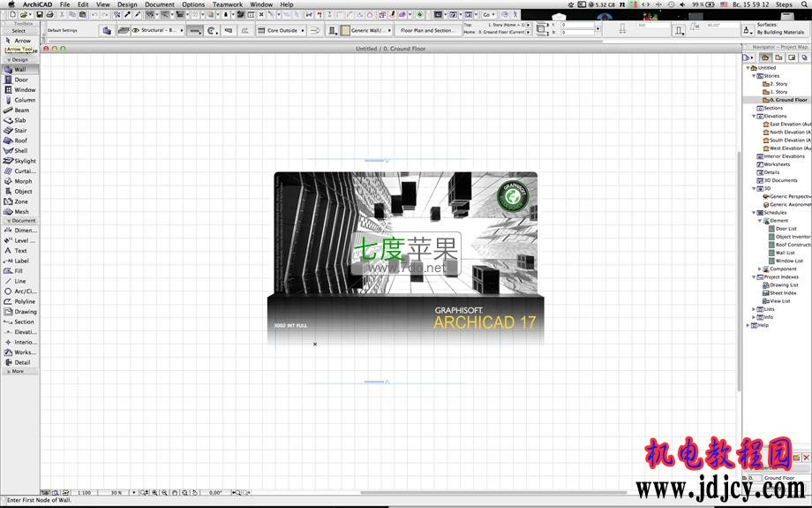Image resolution: width=812 pixels, height=508 pixels.
Task: Collapse the Elevations tree node
Action: tap(754, 116)
